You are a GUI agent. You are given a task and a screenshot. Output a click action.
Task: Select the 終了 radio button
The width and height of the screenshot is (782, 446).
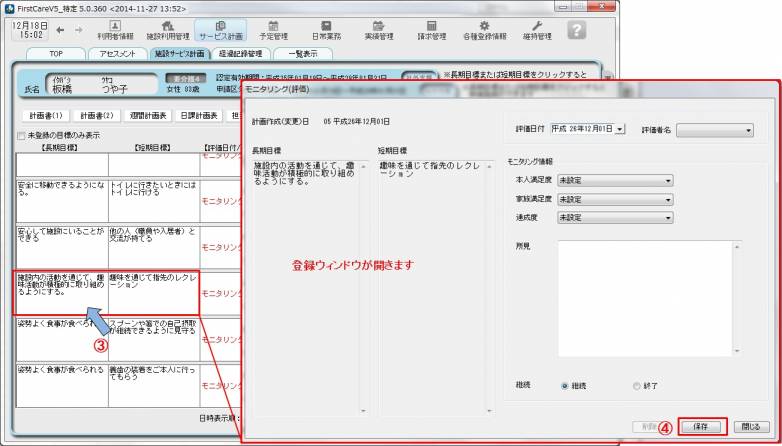pos(636,385)
